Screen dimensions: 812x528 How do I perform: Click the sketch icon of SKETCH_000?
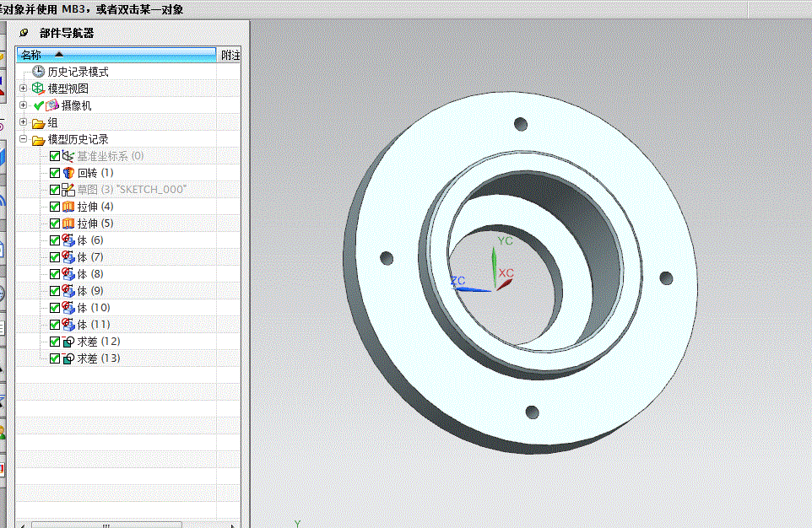click(x=68, y=190)
